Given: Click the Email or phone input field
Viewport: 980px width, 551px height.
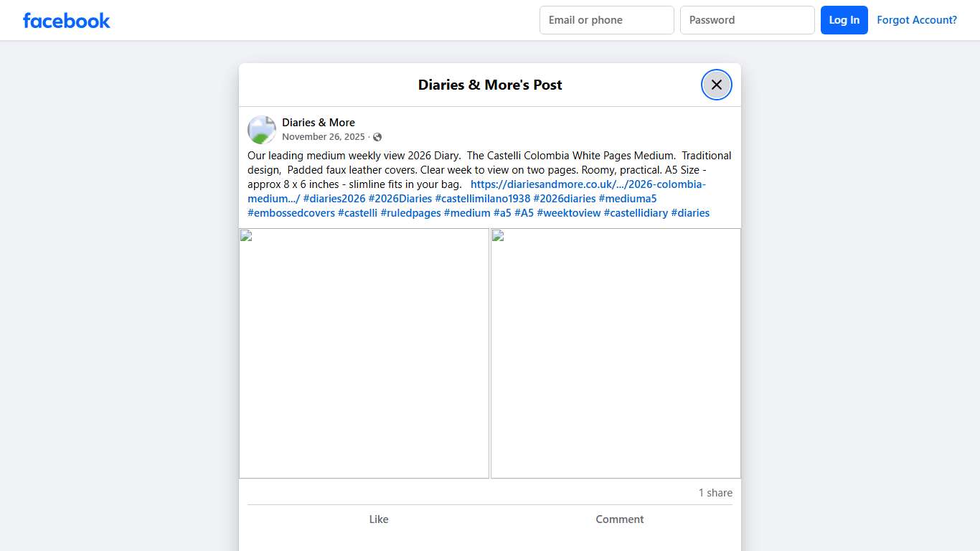Looking at the screenshot, I should coord(606,19).
